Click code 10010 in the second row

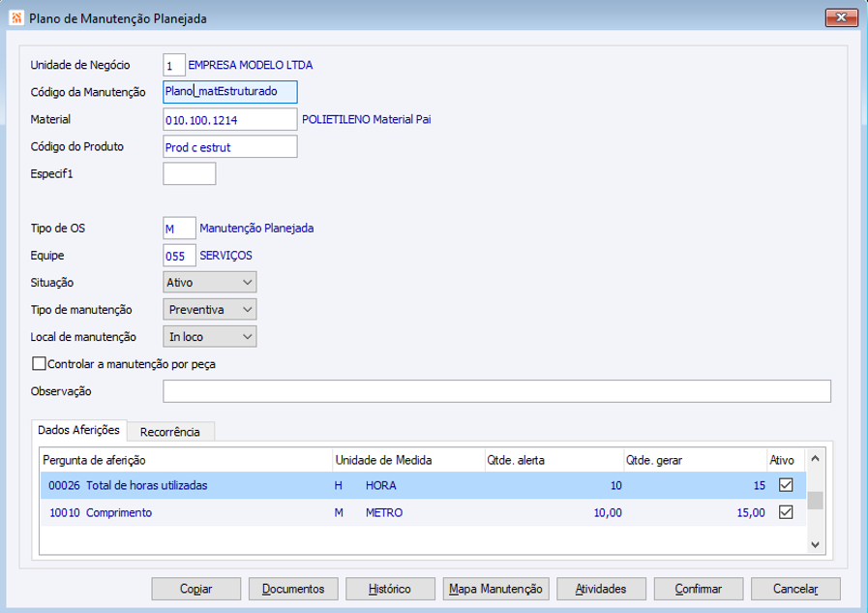pos(65,513)
